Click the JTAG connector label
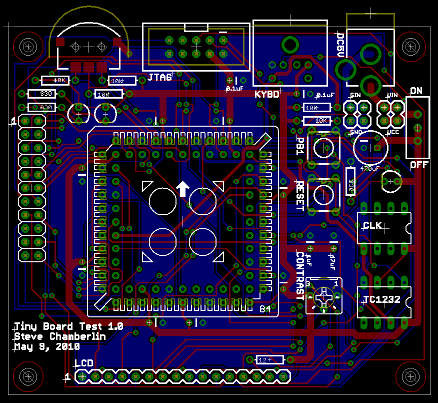This screenshot has height=403, width=438. point(160,78)
